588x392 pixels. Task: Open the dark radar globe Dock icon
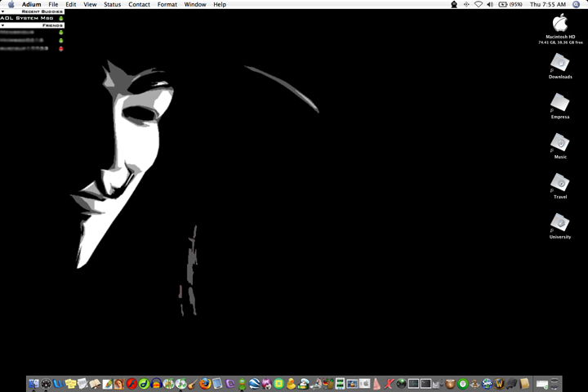click(x=401, y=384)
